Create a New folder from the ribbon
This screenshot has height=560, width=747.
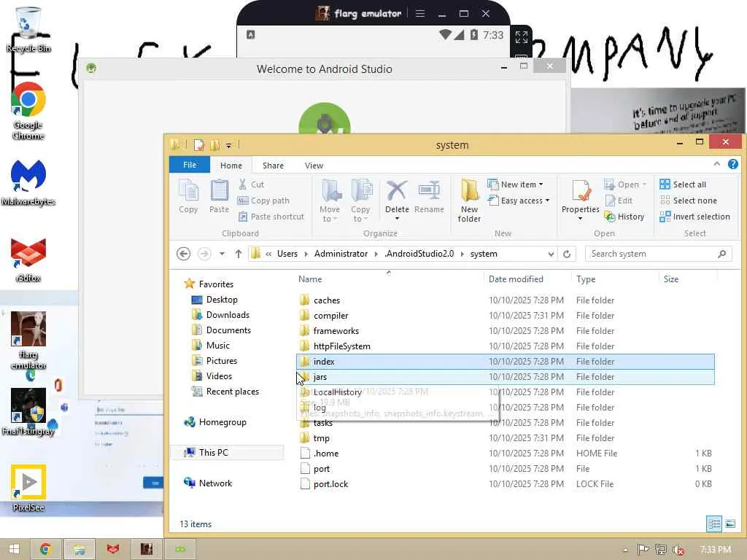[469, 201]
